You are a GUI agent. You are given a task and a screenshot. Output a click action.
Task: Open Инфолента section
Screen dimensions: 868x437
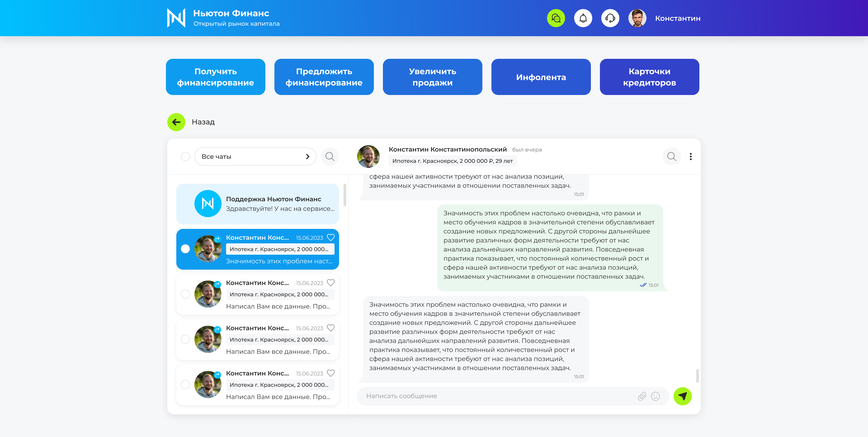pos(541,77)
